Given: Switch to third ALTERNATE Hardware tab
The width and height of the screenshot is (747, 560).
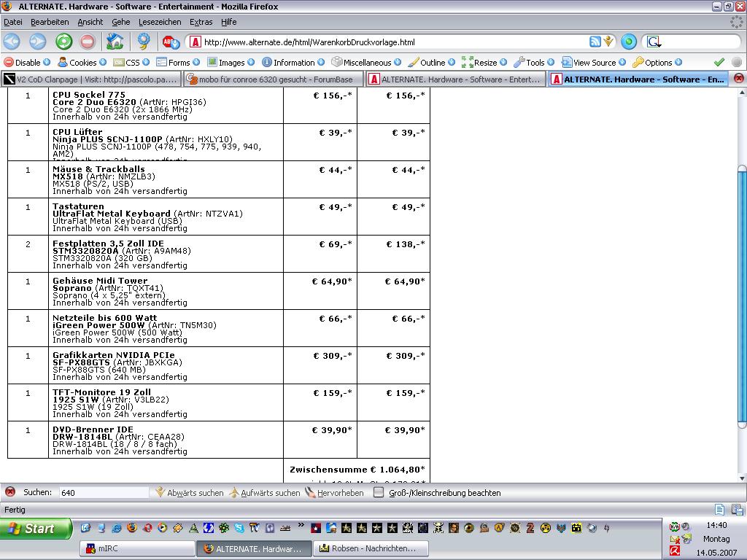Looking at the screenshot, I should click(x=455, y=79).
